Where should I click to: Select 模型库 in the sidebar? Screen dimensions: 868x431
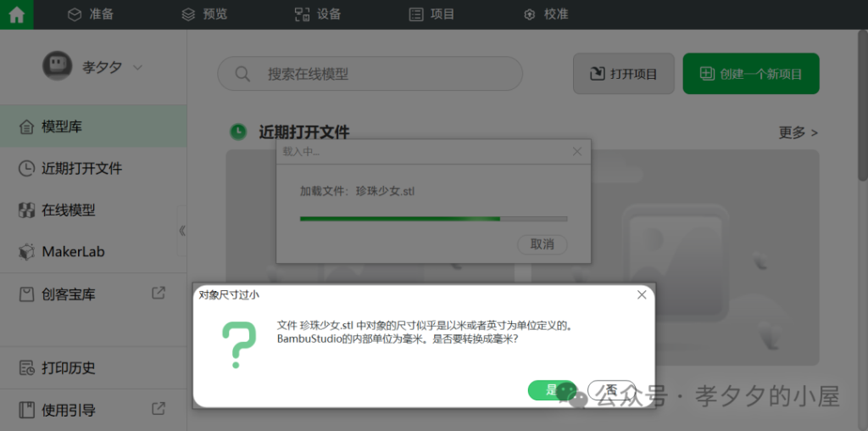(93, 126)
